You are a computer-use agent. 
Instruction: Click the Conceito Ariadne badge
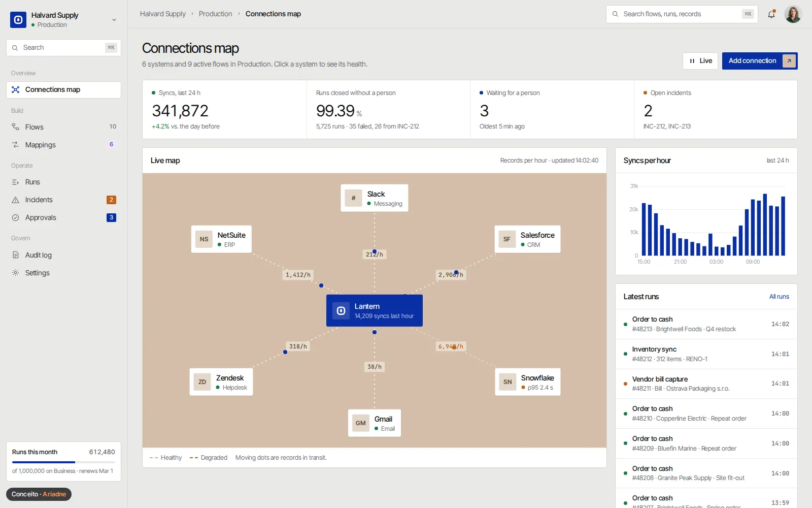[39, 494]
